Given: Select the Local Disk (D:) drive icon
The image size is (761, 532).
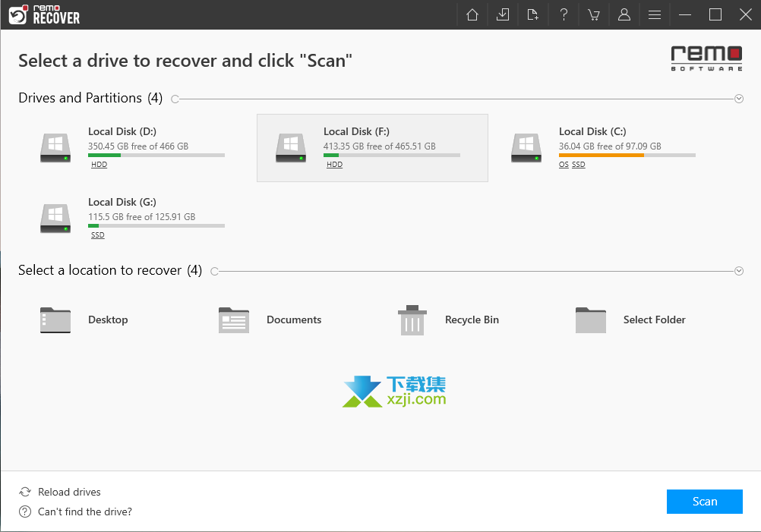Looking at the screenshot, I should [x=55, y=148].
